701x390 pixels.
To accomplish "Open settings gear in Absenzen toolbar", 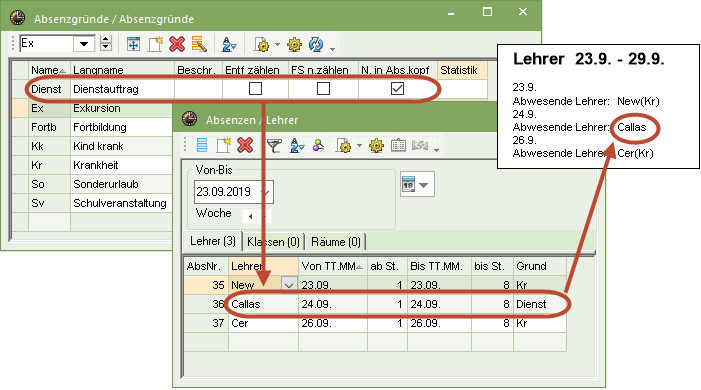I will 376,145.
